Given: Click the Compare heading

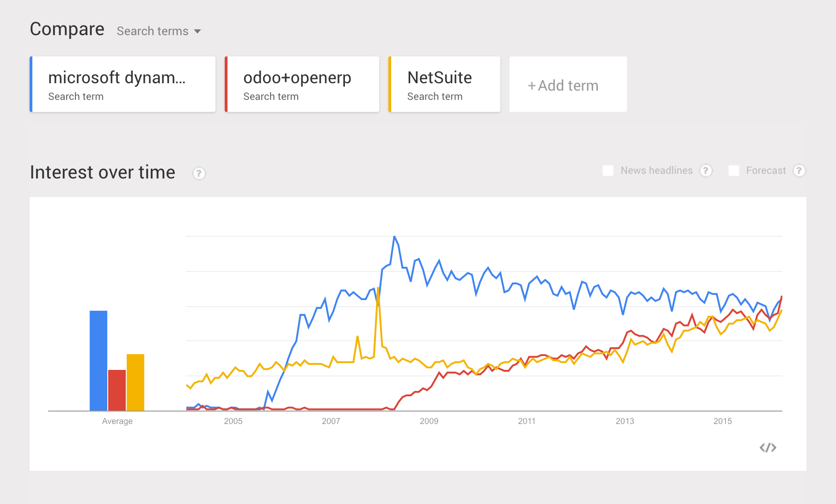Looking at the screenshot, I should click(x=67, y=29).
